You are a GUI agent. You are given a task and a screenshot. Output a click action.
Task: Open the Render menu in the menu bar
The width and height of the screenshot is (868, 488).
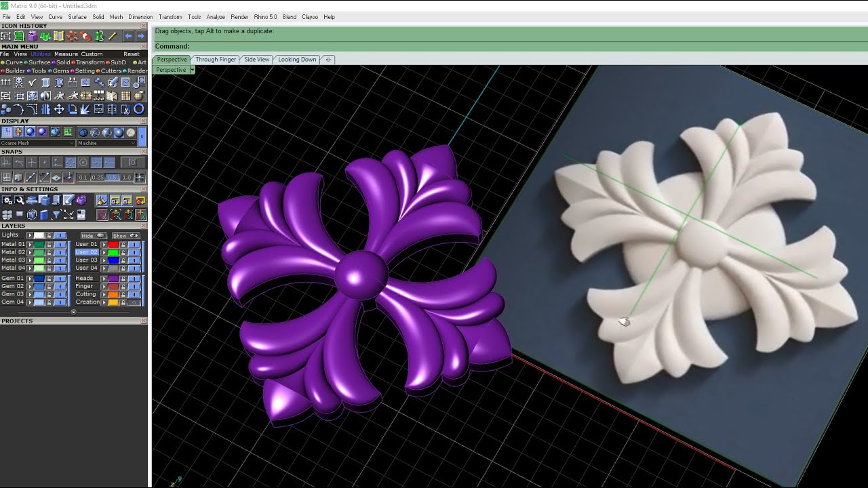(x=239, y=17)
